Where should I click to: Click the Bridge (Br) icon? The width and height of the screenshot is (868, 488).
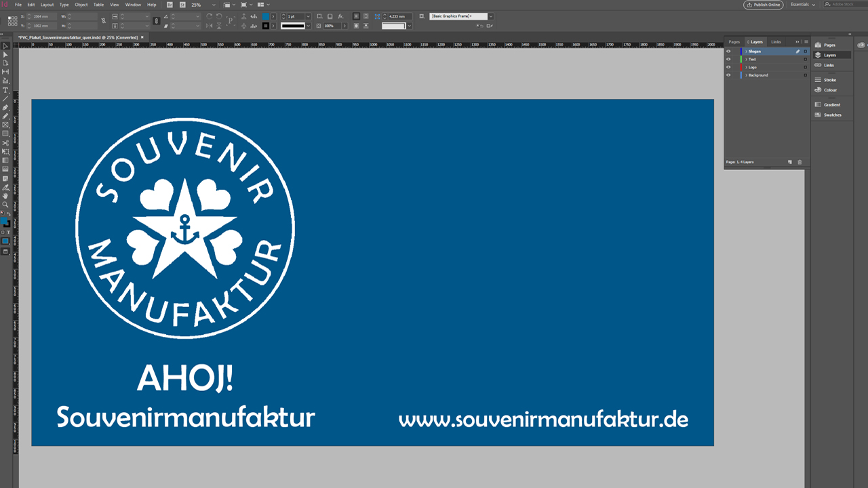click(170, 5)
